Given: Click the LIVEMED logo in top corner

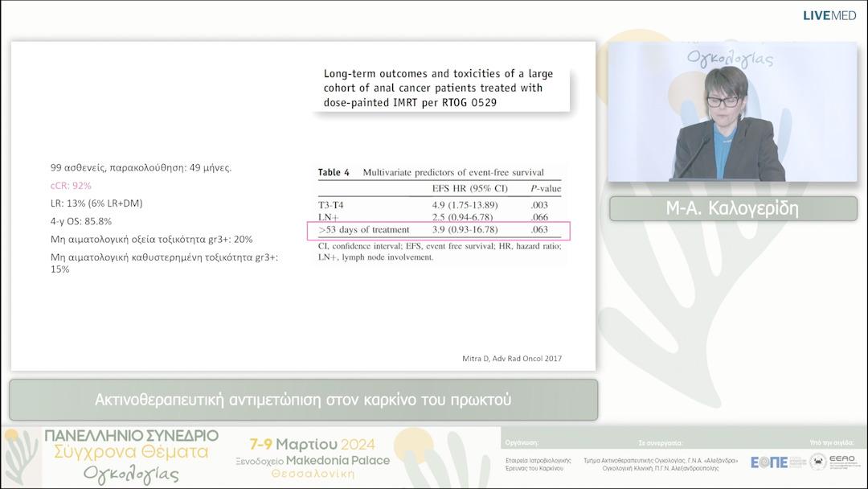Looking at the screenshot, I should tap(829, 15).
